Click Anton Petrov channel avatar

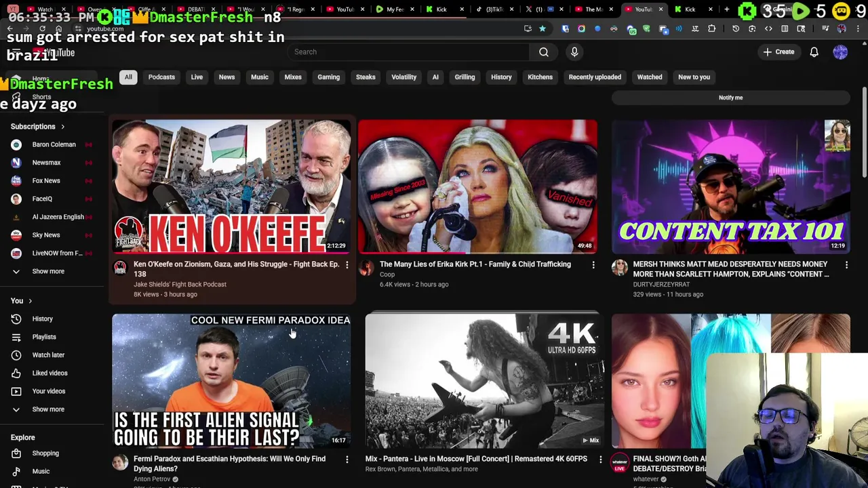[x=120, y=462]
